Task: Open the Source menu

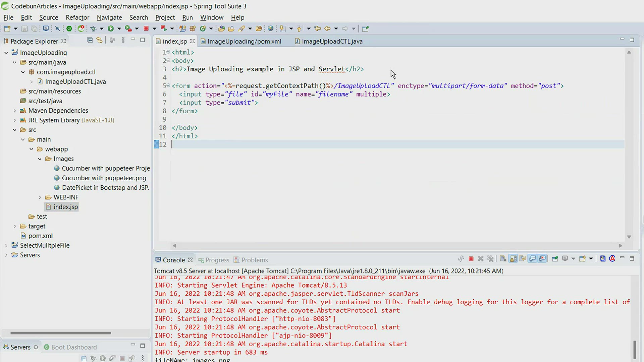Action: [x=49, y=17]
